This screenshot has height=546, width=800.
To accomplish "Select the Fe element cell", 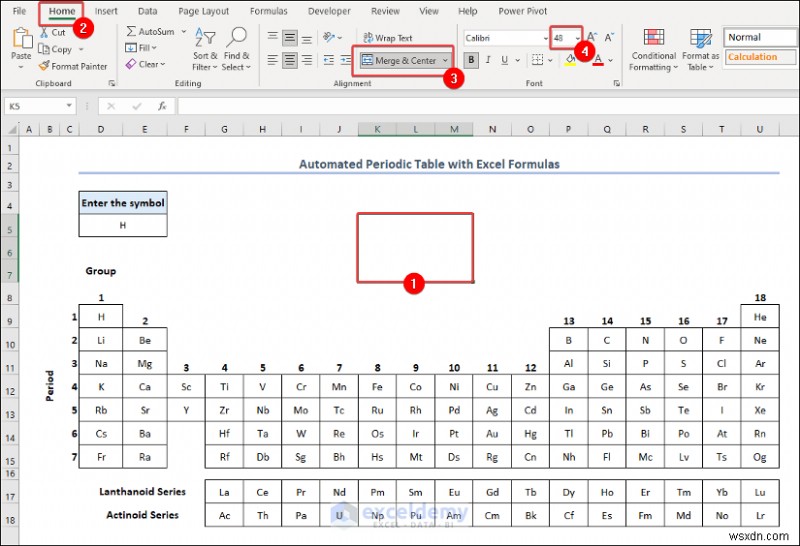I will 377,387.
